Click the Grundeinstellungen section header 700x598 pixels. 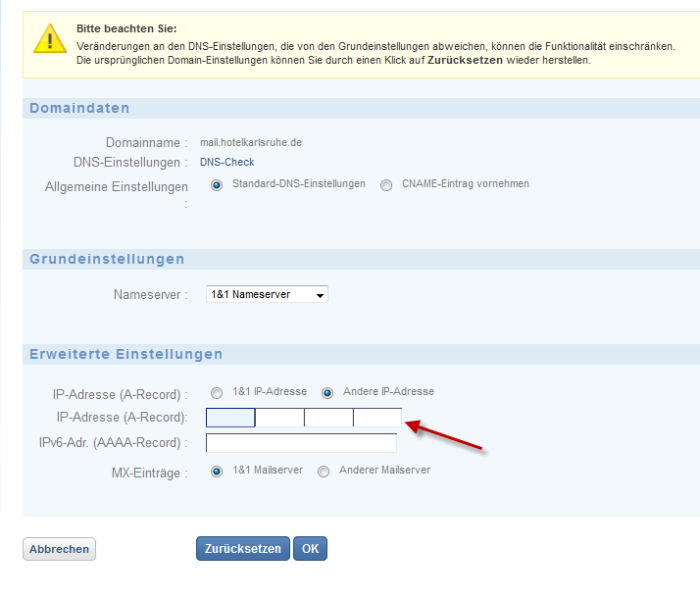[107, 259]
